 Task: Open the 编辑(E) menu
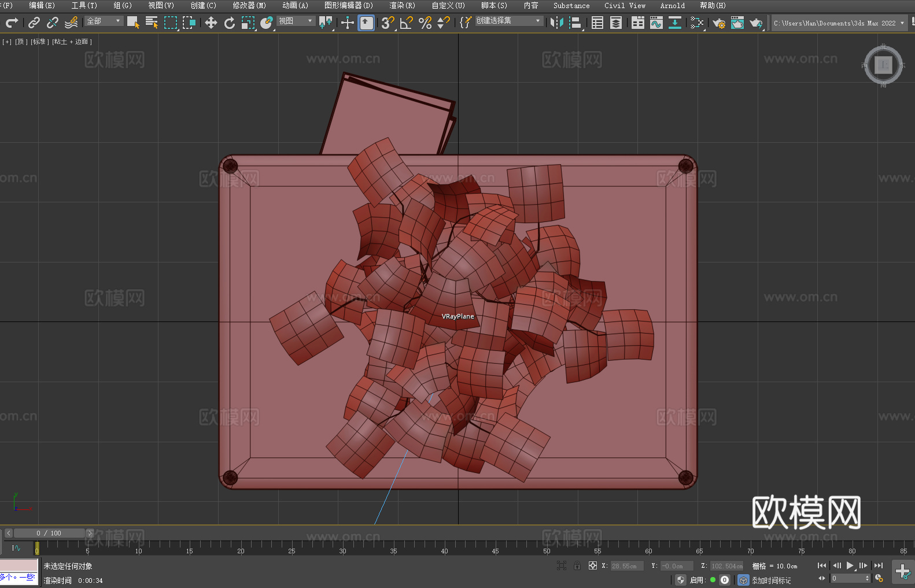click(x=42, y=5)
